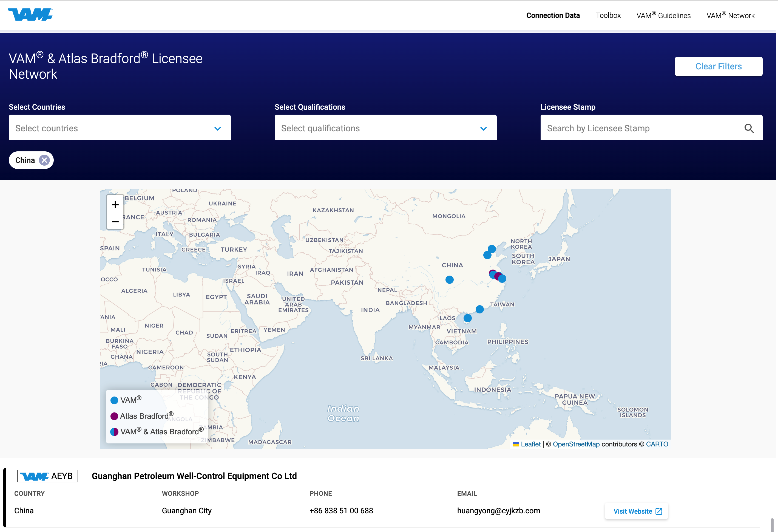Click phone number +86 838 51 00 688
778x532 pixels.
pos(341,511)
